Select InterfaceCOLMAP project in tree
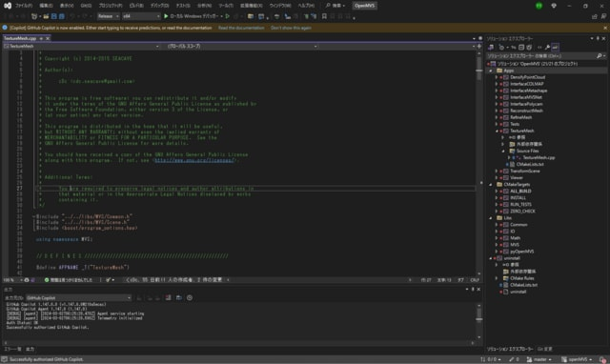This screenshot has height=364, width=610. [x=527, y=84]
